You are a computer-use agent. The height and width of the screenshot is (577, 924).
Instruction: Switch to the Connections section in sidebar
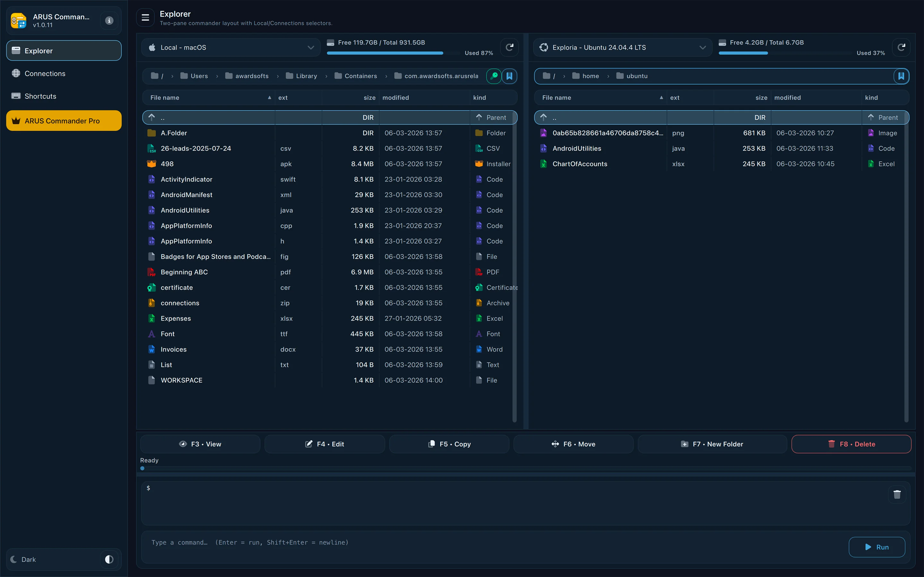pyautogui.click(x=45, y=73)
